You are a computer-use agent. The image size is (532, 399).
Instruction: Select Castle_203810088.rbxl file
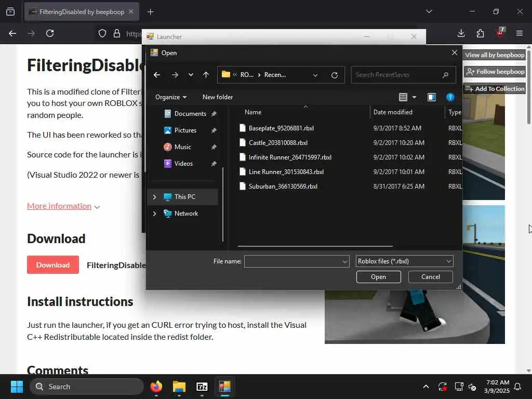click(x=278, y=143)
